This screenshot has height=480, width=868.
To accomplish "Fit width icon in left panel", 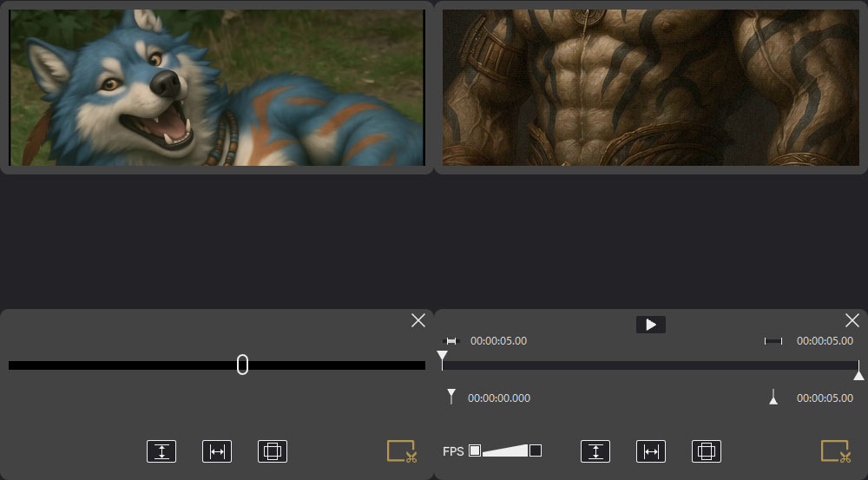I will (x=217, y=451).
